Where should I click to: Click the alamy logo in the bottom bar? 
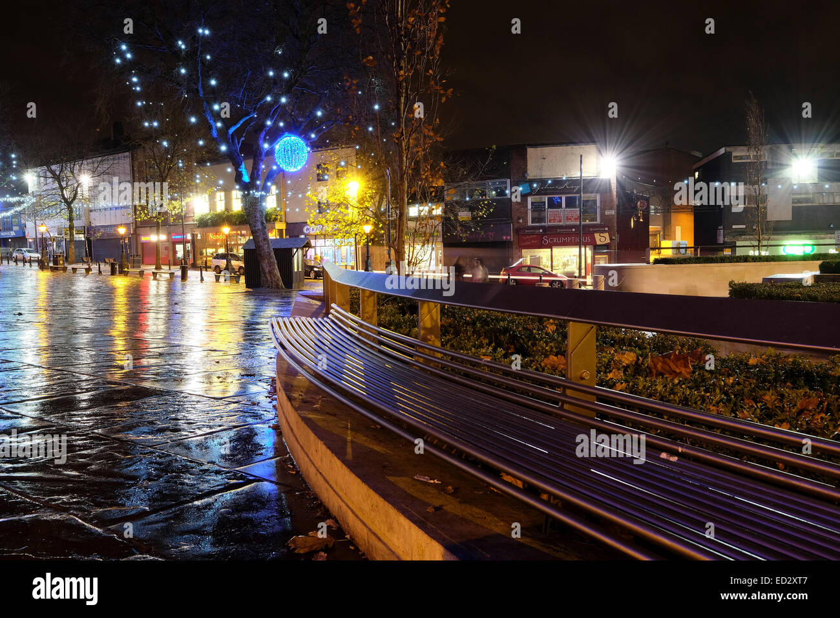click(x=65, y=589)
